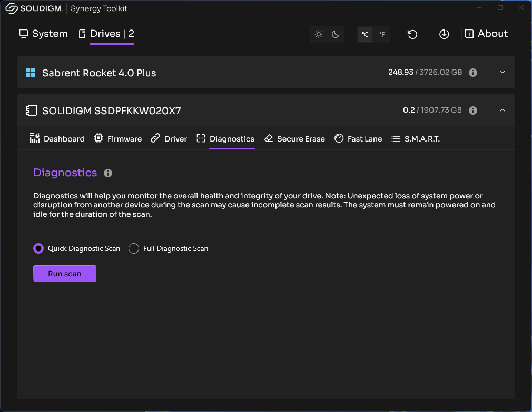532x412 pixels.
Task: Select Quick Diagnostic Scan option
Action: (x=38, y=248)
